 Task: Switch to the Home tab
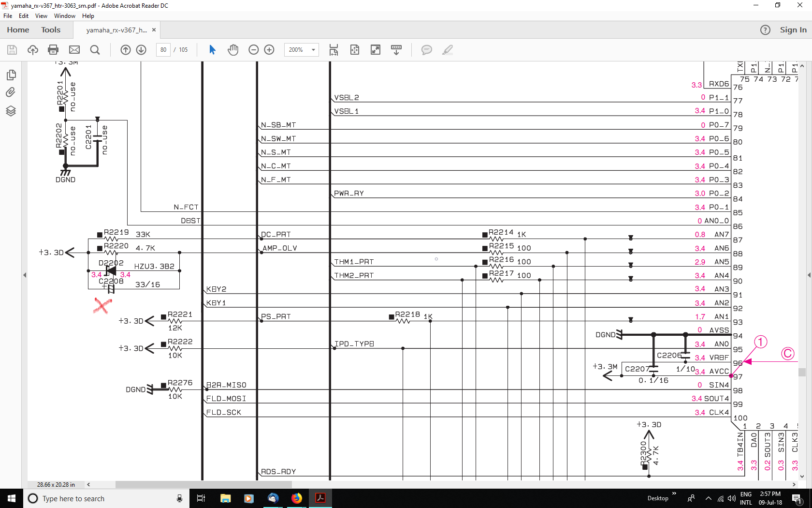pos(18,30)
